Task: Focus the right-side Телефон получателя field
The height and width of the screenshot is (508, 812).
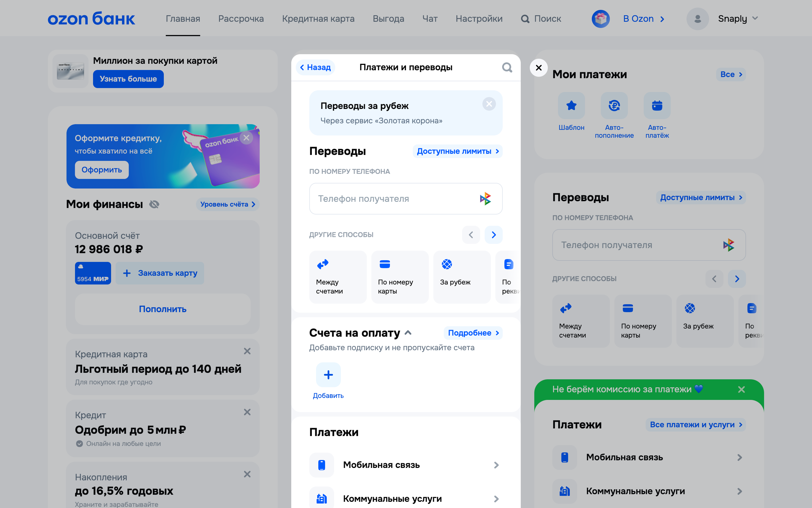Action: (x=649, y=245)
